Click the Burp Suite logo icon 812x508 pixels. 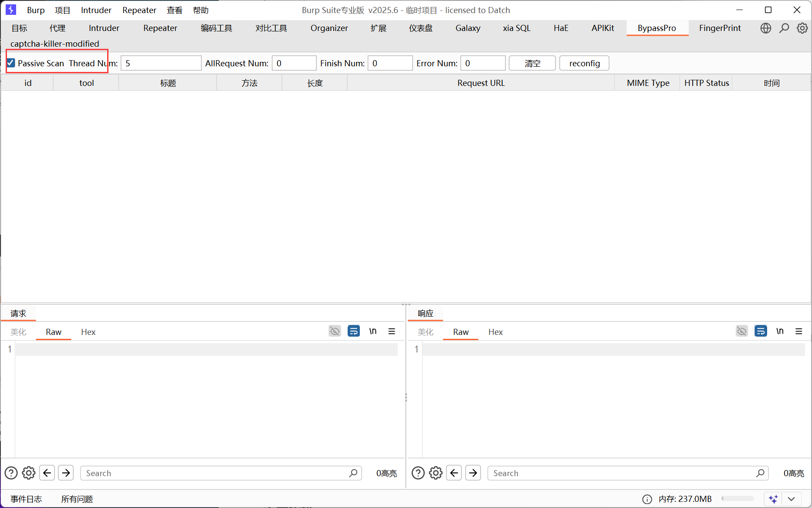point(11,10)
